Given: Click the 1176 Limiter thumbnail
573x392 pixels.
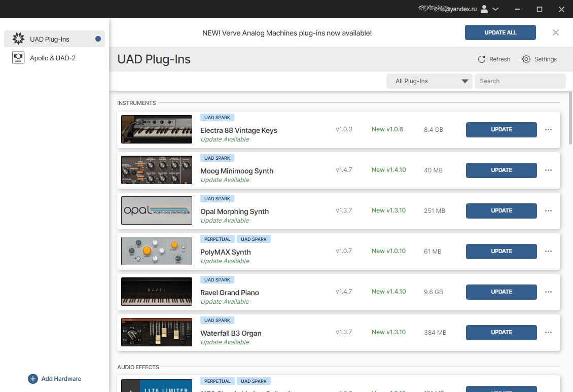Looking at the screenshot, I should [x=156, y=386].
